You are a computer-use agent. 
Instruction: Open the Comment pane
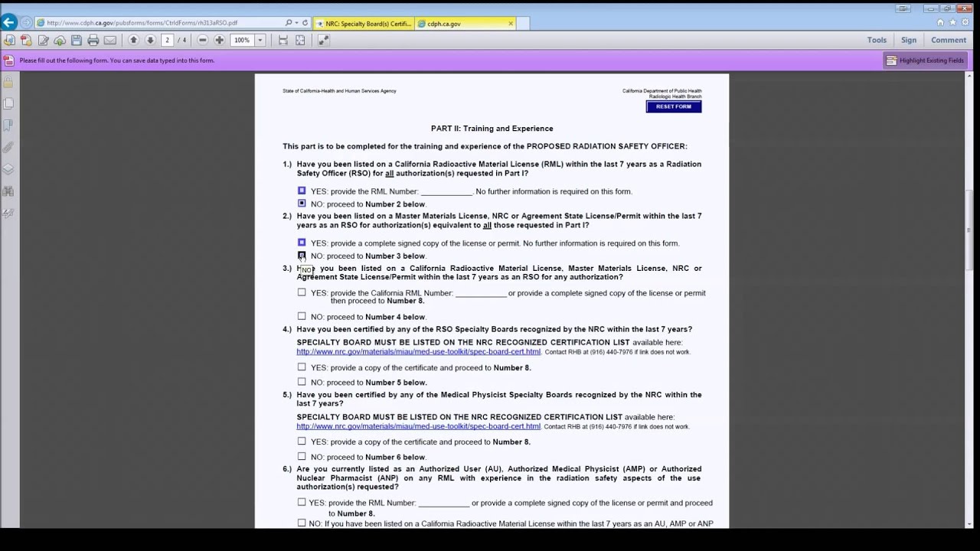(x=949, y=40)
